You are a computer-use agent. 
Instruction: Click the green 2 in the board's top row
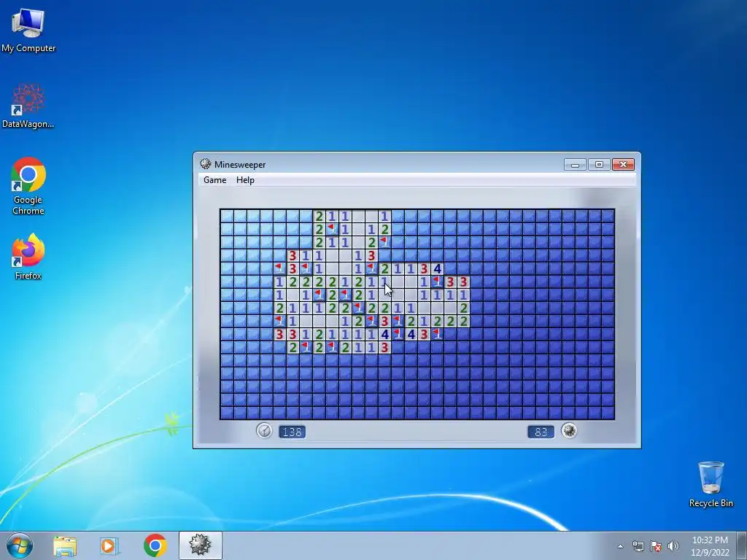[x=319, y=216]
